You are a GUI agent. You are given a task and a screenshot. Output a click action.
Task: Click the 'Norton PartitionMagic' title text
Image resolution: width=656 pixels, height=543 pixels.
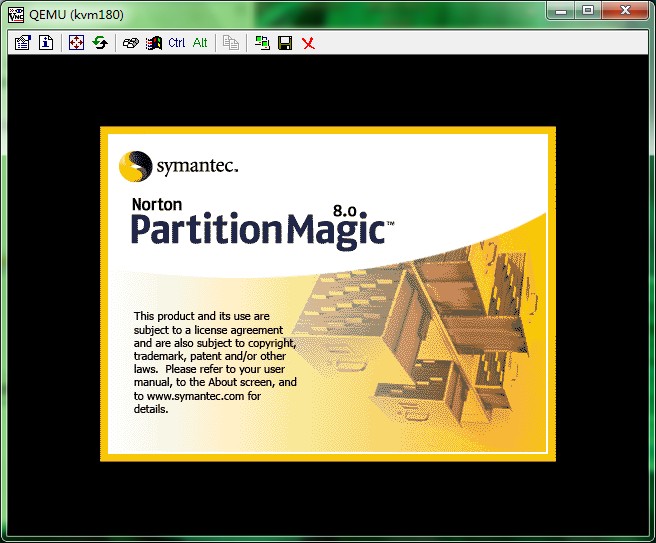coord(263,225)
